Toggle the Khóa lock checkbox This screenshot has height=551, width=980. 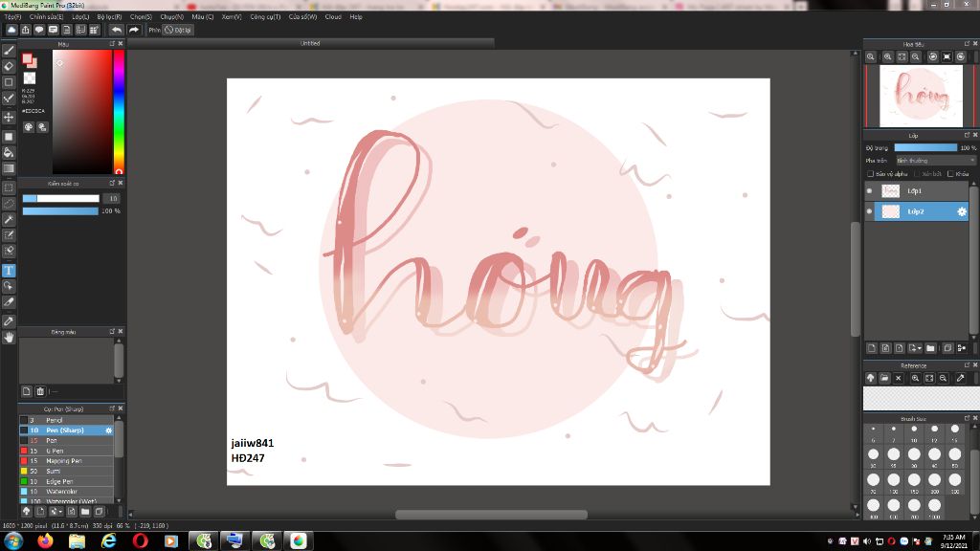[x=950, y=174]
